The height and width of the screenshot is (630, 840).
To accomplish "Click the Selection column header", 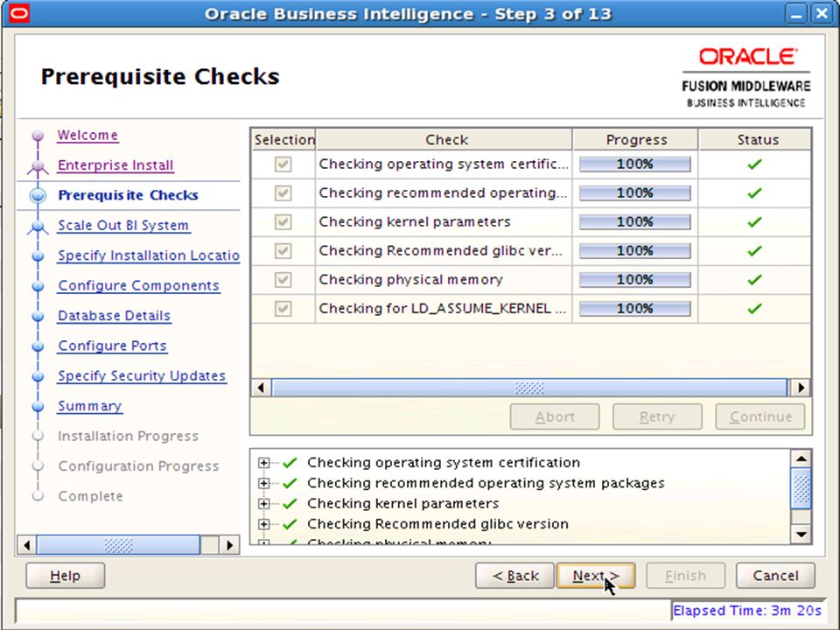I will pyautogui.click(x=283, y=140).
